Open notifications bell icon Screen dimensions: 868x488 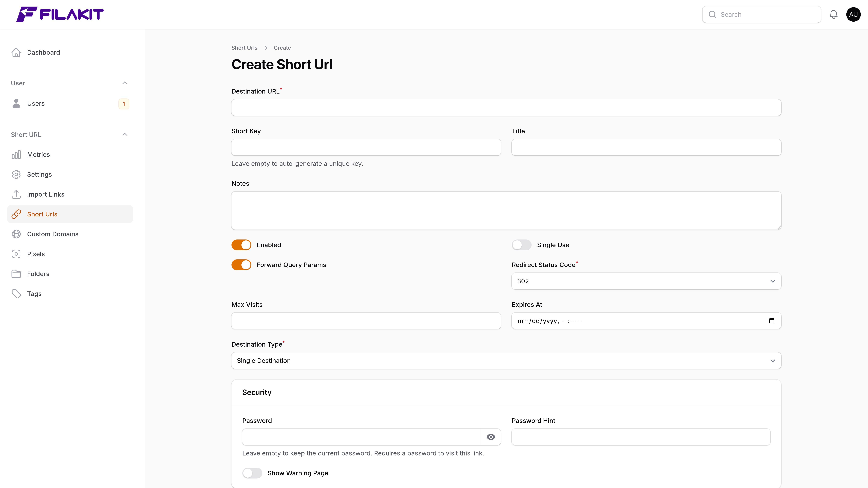(x=833, y=14)
